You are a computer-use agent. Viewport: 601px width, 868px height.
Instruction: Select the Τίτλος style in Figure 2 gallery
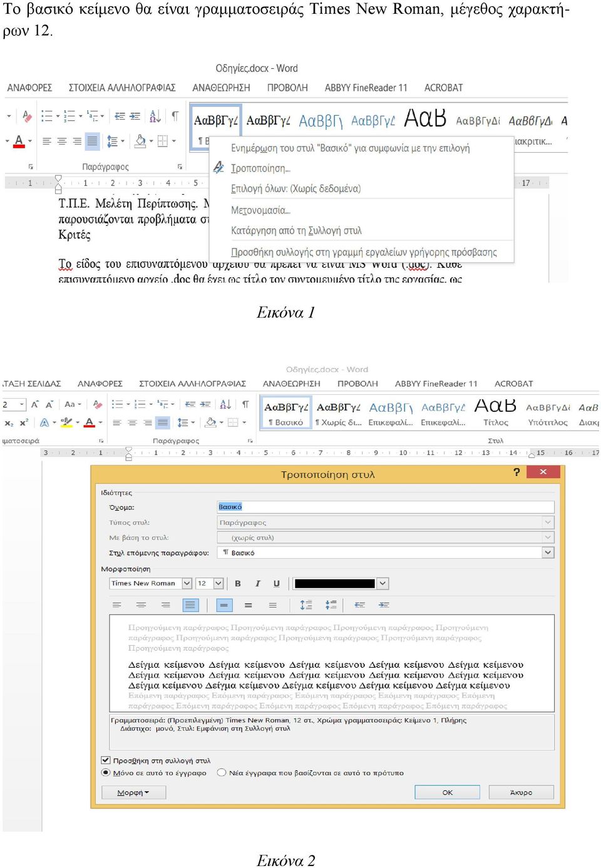pos(495,413)
